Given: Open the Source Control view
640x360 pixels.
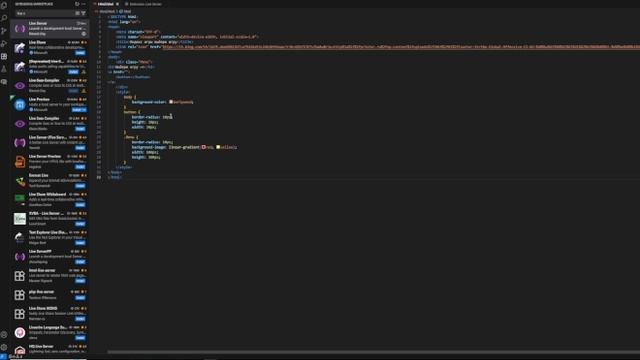Looking at the screenshot, I should pyautogui.click(x=4, y=31).
